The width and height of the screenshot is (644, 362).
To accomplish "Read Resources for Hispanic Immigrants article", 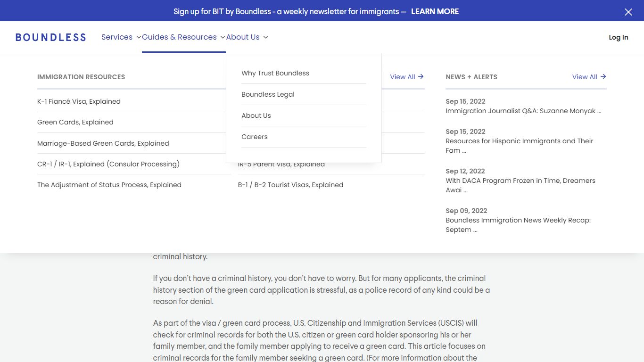I will click(520, 146).
